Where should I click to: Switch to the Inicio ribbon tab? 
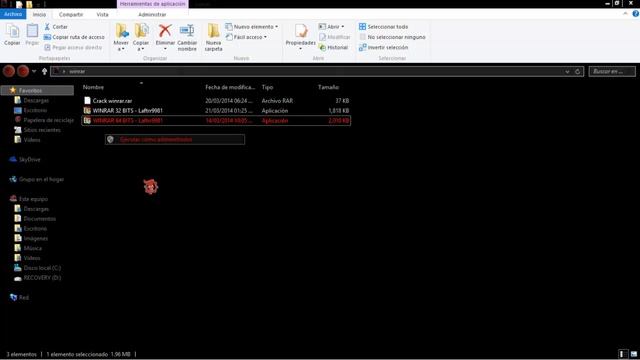pyautogui.click(x=39, y=14)
